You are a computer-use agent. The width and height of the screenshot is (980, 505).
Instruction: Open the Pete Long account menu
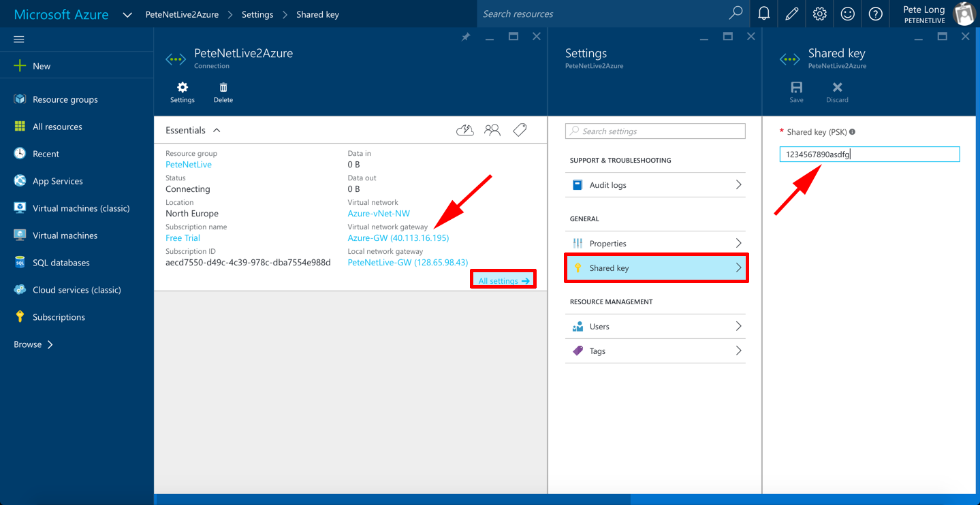[934, 14]
